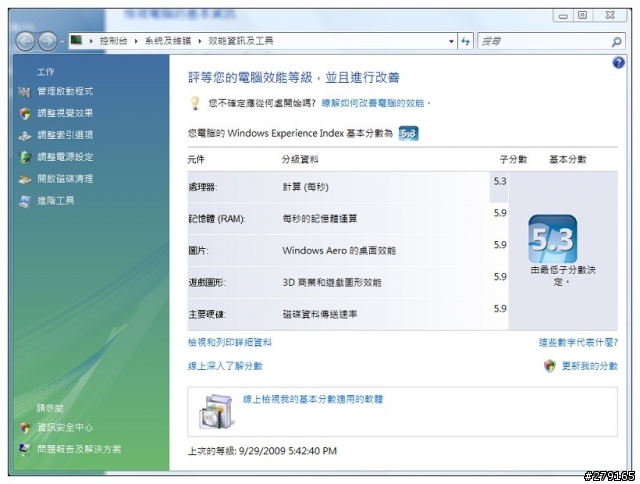Select the 圖片 row label

click(198, 251)
